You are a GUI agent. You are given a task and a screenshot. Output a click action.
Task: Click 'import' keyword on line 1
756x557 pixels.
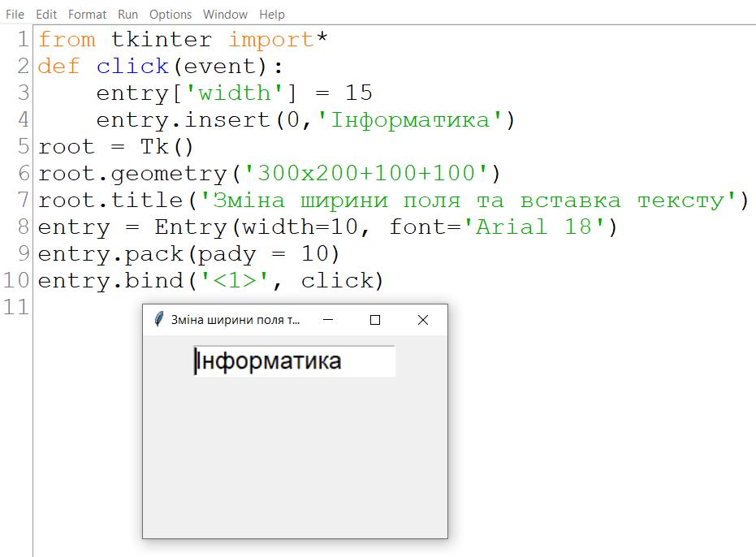[271, 41]
